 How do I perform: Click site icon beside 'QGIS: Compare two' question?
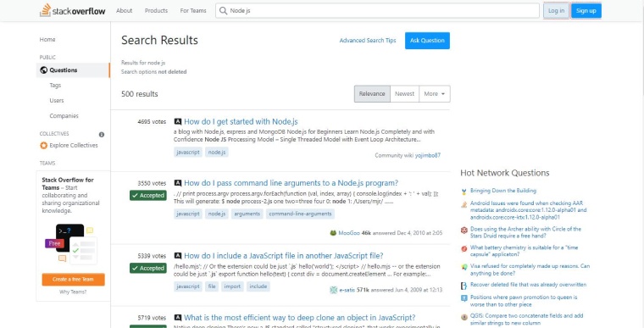coord(464,317)
